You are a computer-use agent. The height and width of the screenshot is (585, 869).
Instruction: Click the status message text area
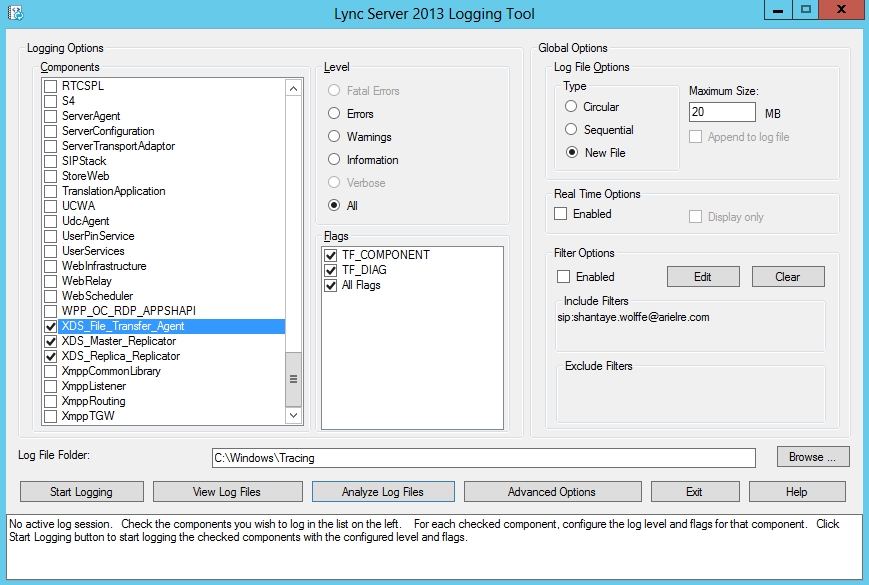tap(434, 546)
